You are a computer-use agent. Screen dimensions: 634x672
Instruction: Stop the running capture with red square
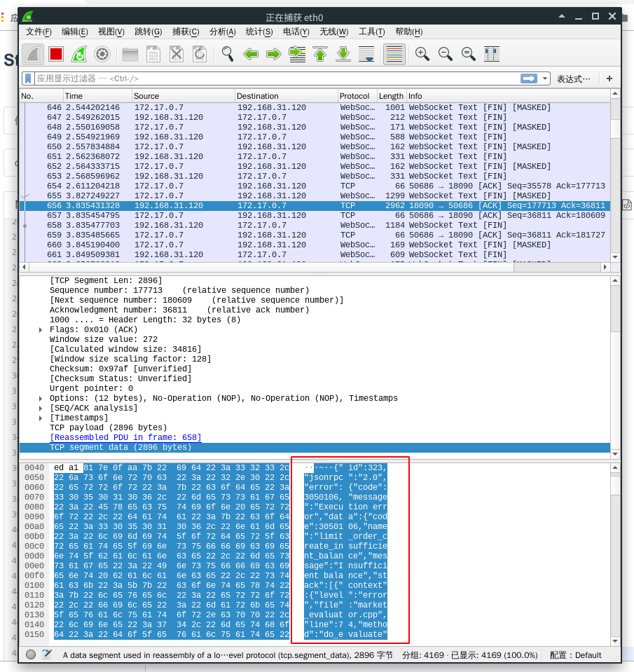(x=56, y=55)
